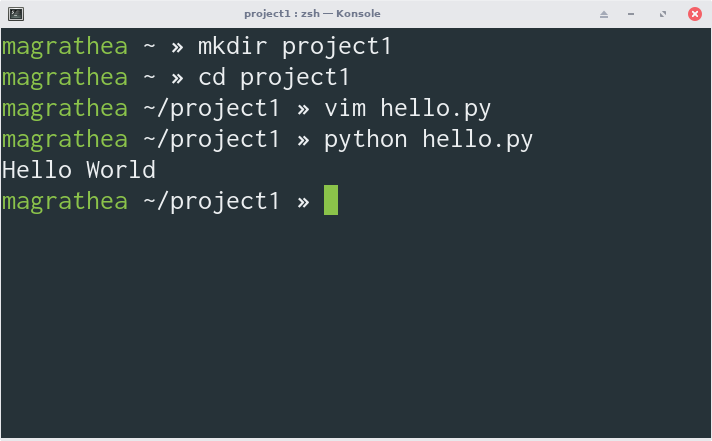Image resolution: width=712 pixels, height=441 pixels.
Task: Click the 'Hello World' output line
Action: 79,170
